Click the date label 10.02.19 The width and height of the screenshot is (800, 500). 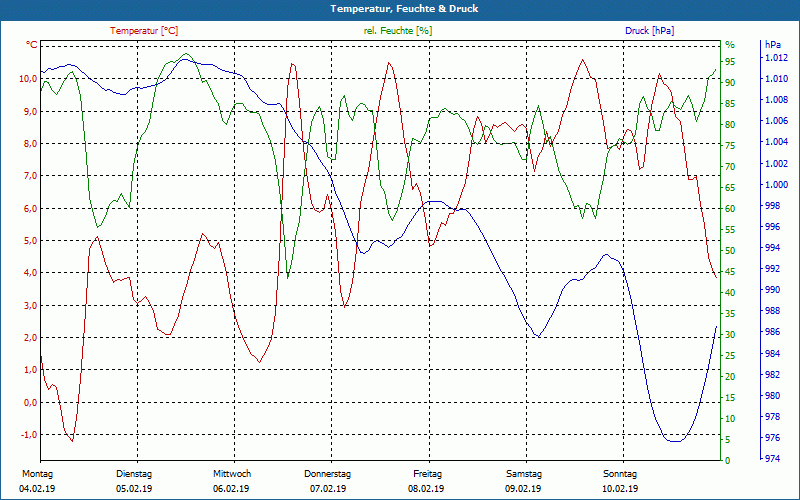point(620,489)
